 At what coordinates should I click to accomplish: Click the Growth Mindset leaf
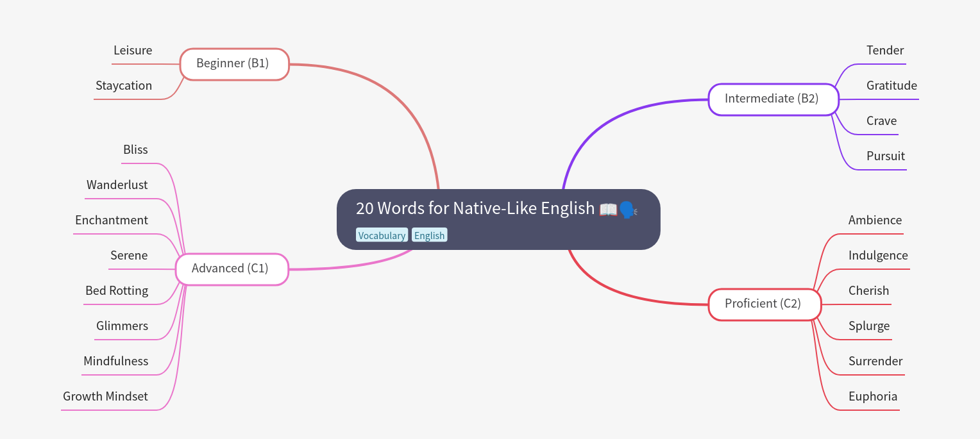(x=105, y=396)
